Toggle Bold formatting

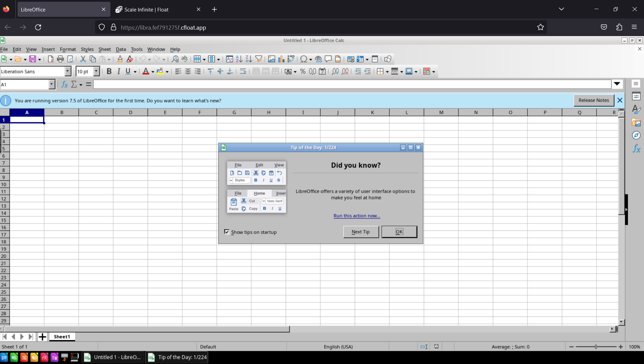109,71
